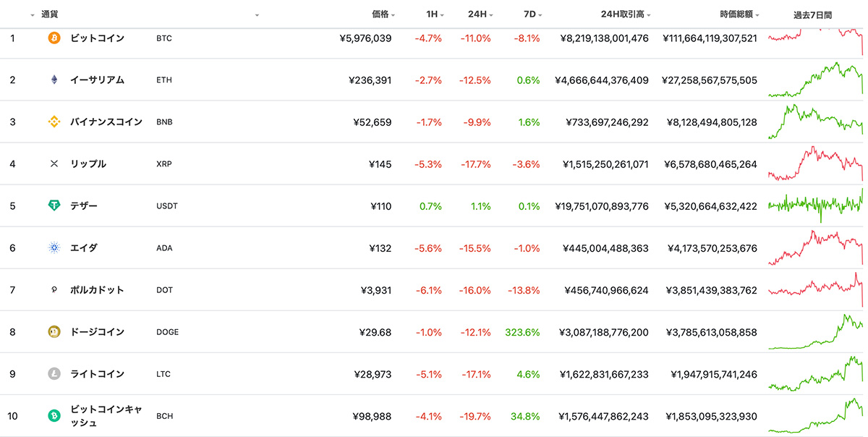
Task: Click Ripple's -17.7% daily change
Action: pyautogui.click(x=475, y=164)
